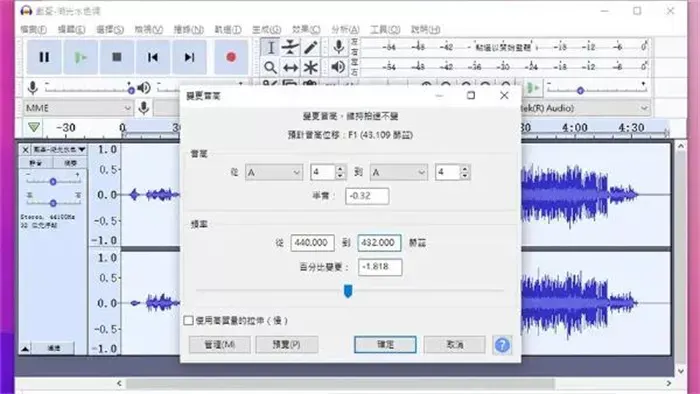The image size is (700, 394).
Task: Open the 效果(C) Effect menu
Action: coord(306,29)
